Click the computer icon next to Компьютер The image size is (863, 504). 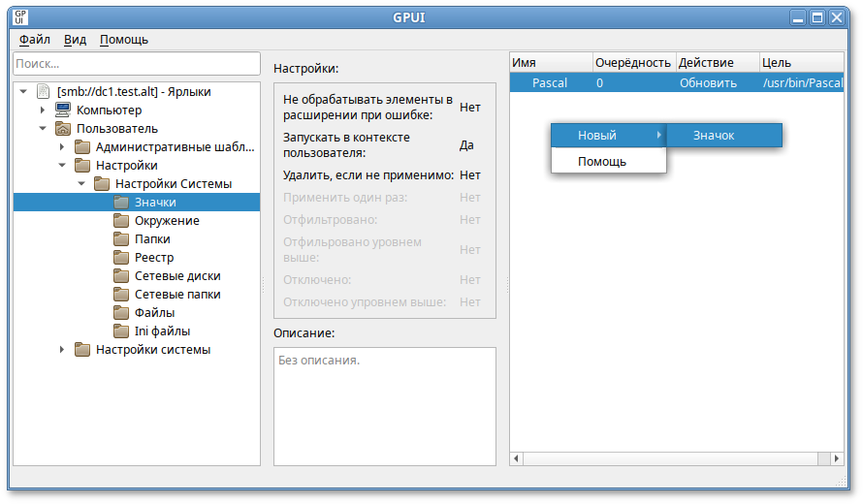(62, 110)
